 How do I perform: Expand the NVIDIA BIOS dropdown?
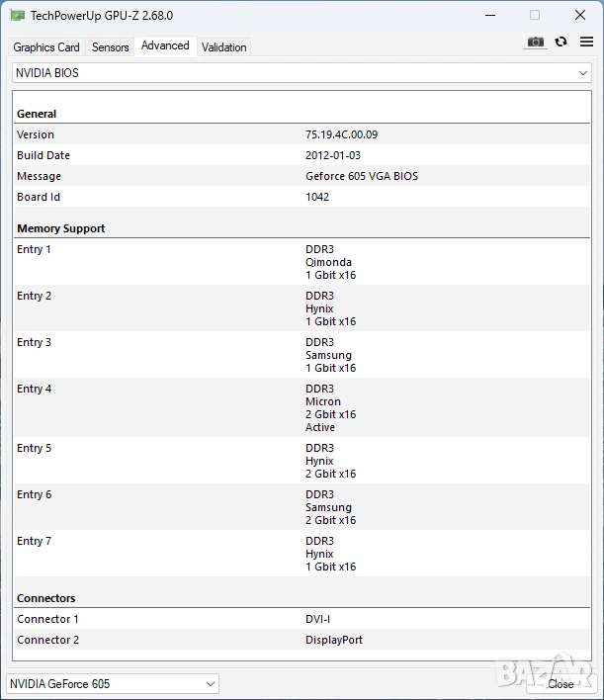coord(301,73)
